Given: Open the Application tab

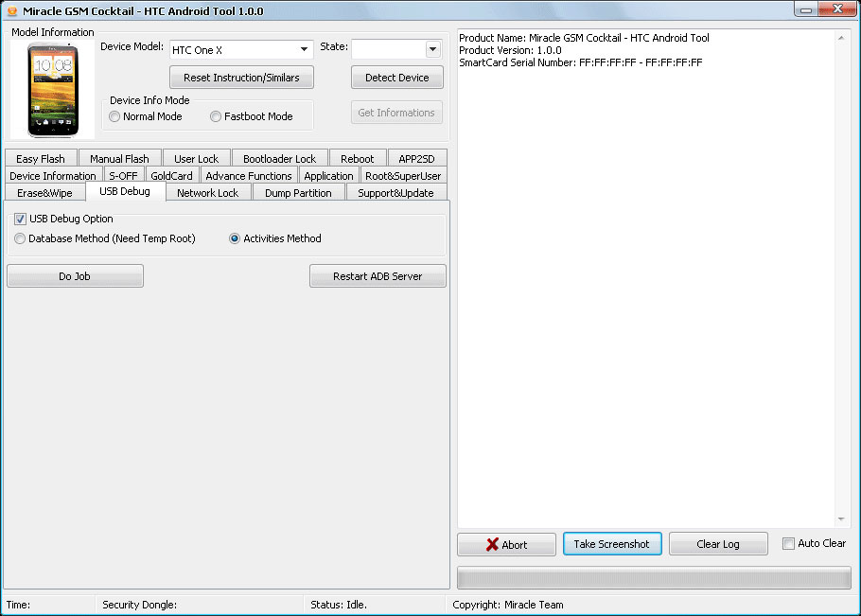Looking at the screenshot, I should click(x=328, y=176).
